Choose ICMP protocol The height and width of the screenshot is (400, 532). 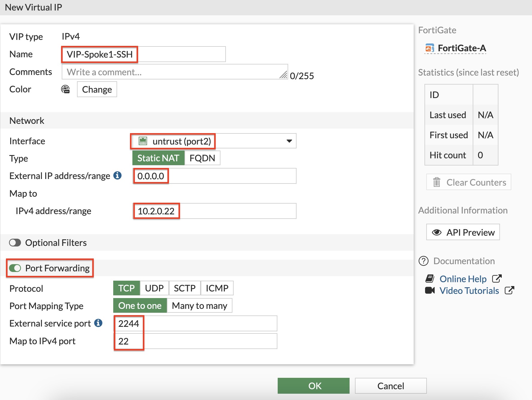pos(217,288)
